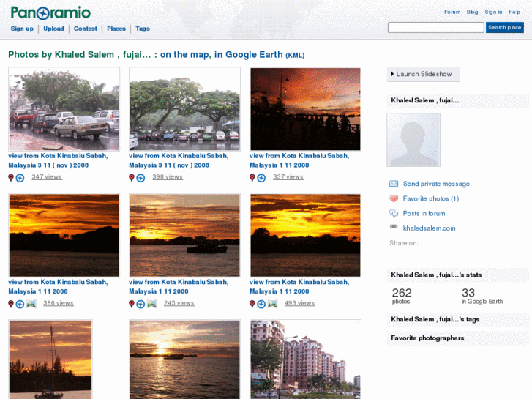Click the envelope icon for private message
The height and width of the screenshot is (399, 532).
[394, 184]
